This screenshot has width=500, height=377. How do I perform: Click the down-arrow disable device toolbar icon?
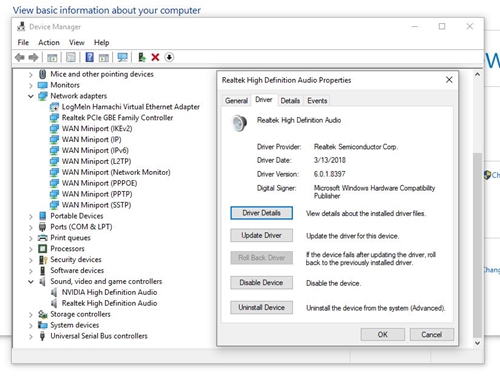tap(169, 57)
